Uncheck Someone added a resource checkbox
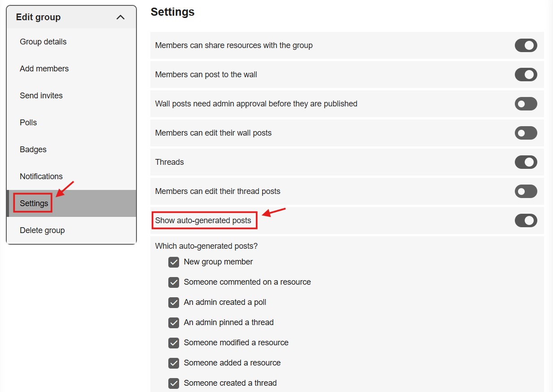 point(174,363)
